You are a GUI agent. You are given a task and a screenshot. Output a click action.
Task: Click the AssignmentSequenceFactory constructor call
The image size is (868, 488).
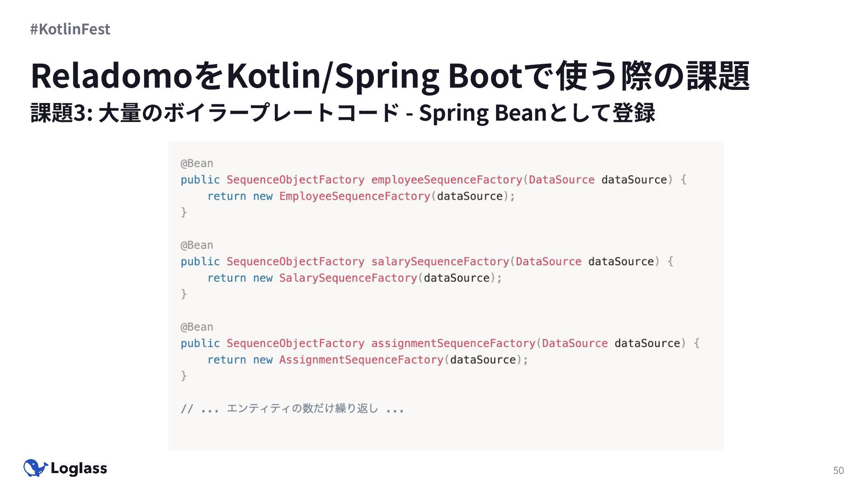coord(361,360)
